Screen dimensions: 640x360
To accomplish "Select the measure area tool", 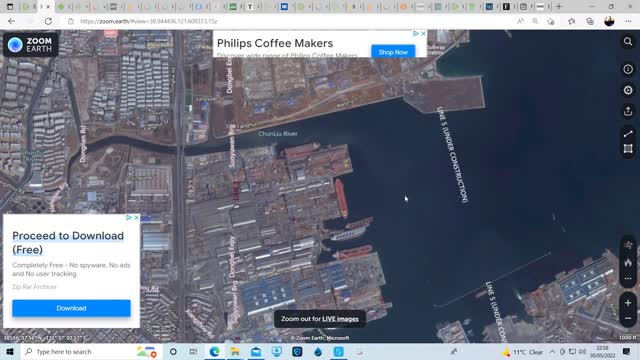I will coord(628,149).
